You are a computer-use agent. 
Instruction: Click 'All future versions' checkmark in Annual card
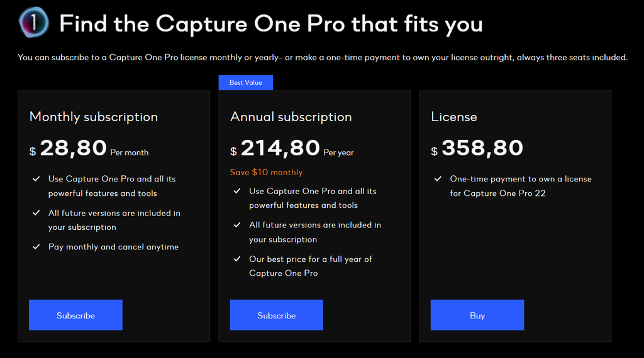[237, 225]
